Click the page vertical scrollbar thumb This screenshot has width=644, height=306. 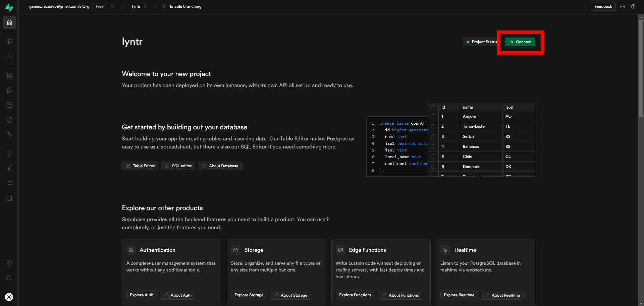tap(641, 69)
